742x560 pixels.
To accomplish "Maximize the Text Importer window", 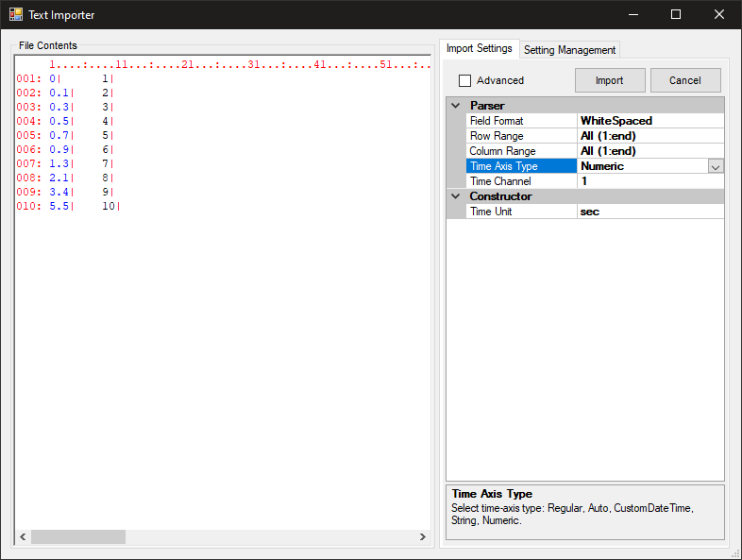I will [675, 14].
